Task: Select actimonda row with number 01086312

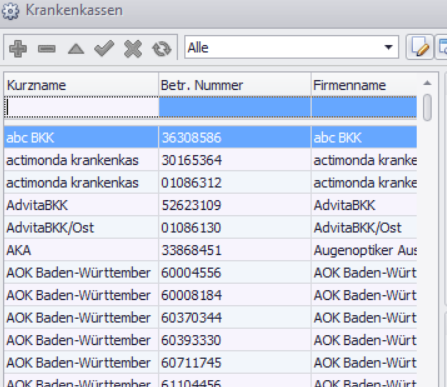Action: point(210,183)
